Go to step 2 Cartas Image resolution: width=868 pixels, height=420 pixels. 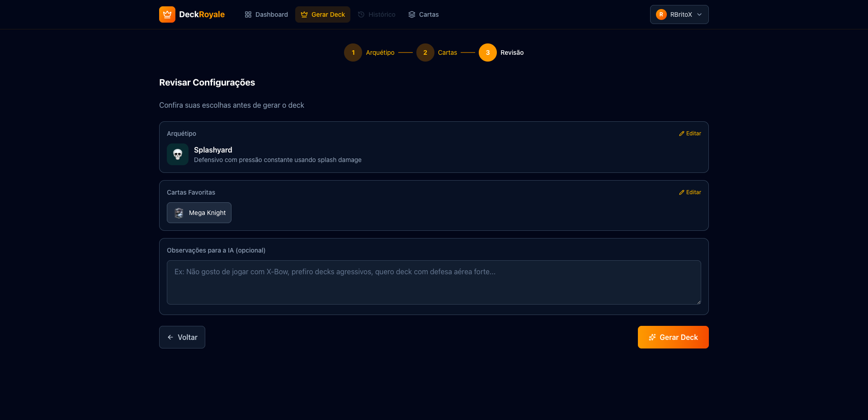click(x=425, y=52)
